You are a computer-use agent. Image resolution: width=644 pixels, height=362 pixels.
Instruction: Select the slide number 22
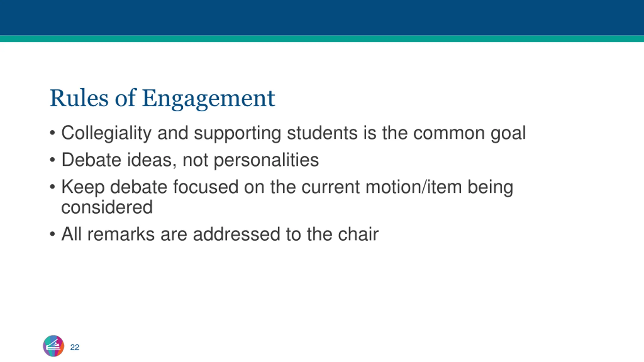(x=75, y=347)
